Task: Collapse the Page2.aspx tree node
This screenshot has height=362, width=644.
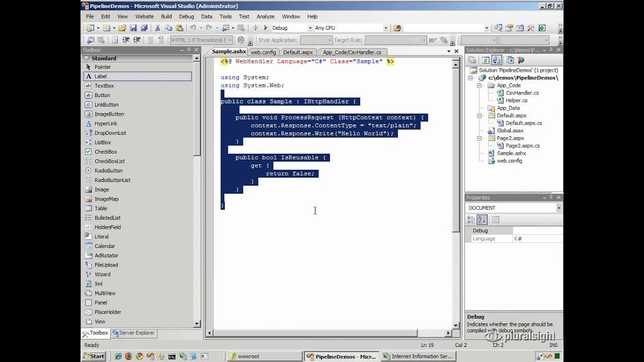Action: [x=480, y=138]
